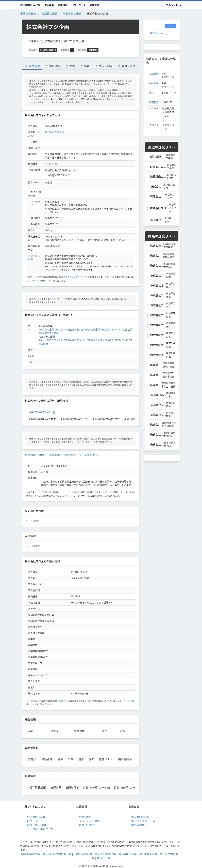Go to 東京都の企業 breadcrumb link
The image size is (202, 868).
click(x=49, y=14)
